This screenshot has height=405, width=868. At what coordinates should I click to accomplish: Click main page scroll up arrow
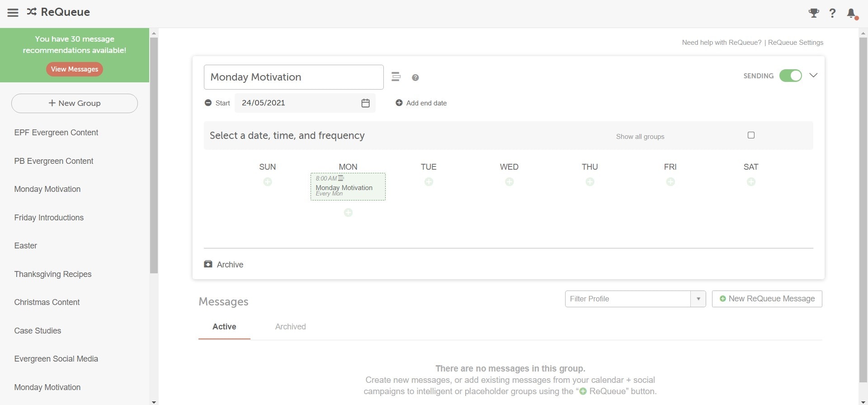click(863, 33)
